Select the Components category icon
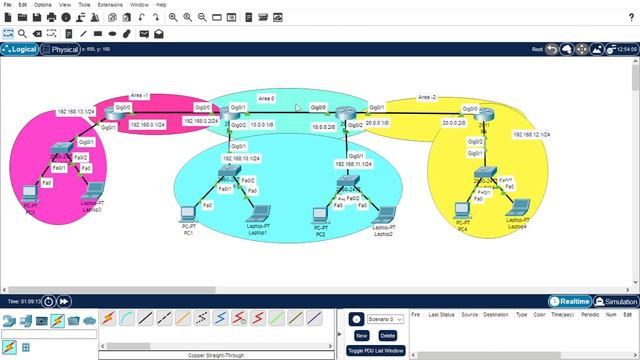 (x=42, y=321)
